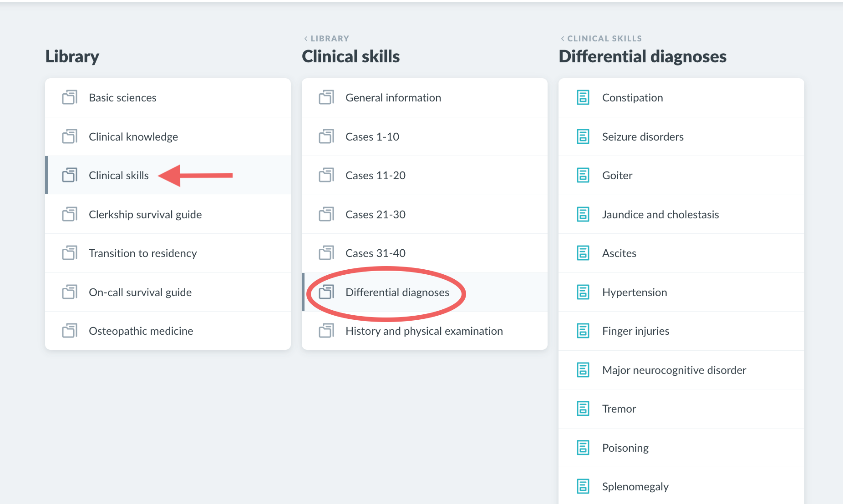This screenshot has height=504, width=843.
Task: Click the article icon beside Finger injuries
Action: click(x=583, y=331)
